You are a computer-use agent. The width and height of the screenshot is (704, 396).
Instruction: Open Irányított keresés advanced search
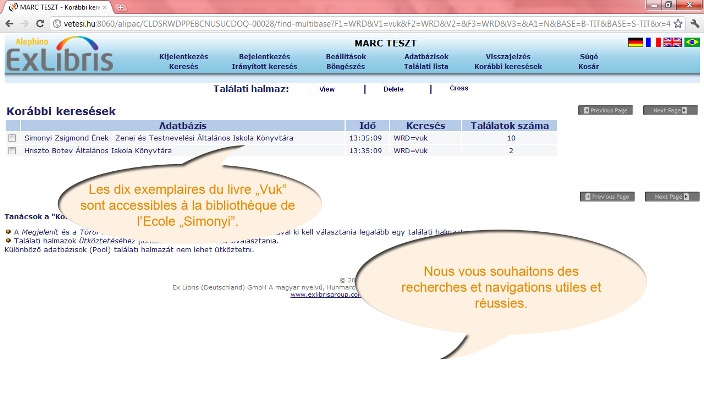[264, 66]
